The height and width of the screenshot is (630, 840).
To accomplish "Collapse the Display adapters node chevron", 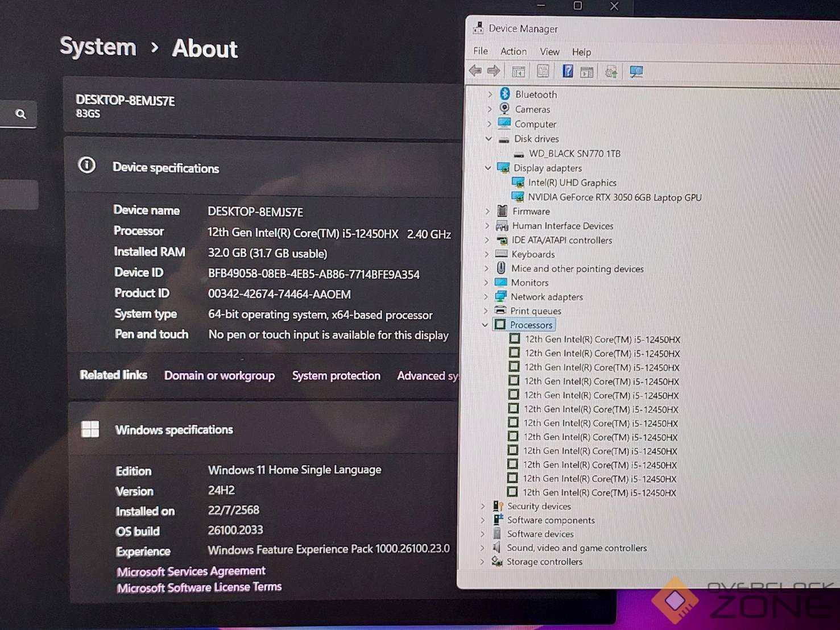I will click(488, 168).
